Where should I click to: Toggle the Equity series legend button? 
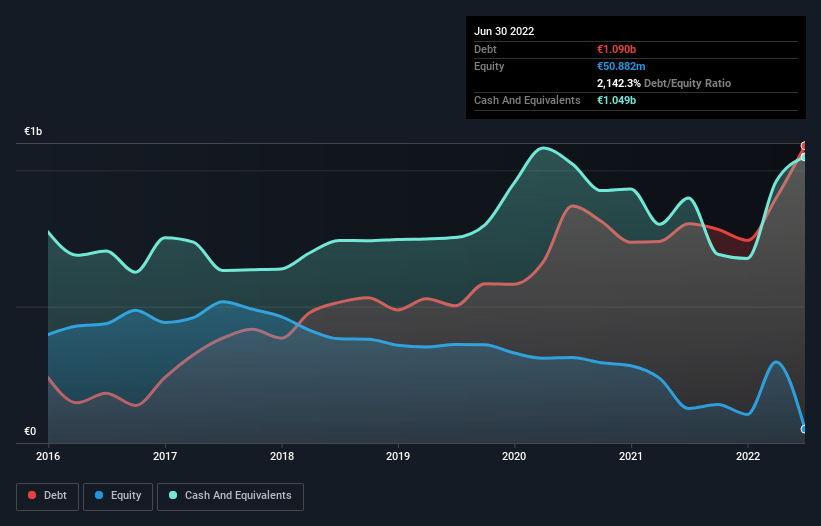point(118,496)
